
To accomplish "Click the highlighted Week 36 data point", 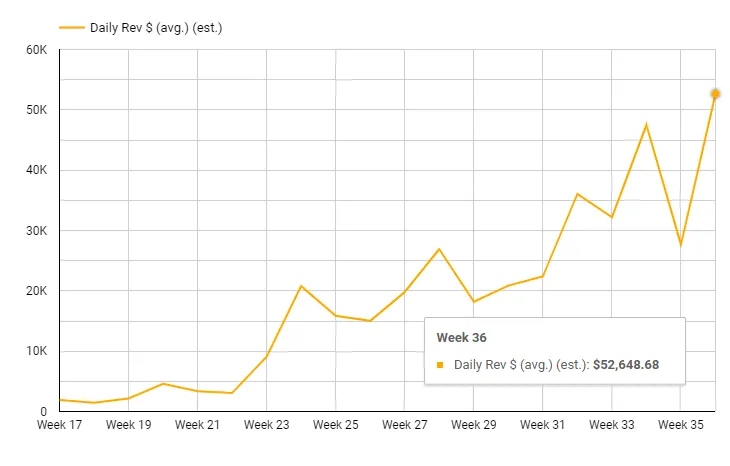I will pos(715,94).
